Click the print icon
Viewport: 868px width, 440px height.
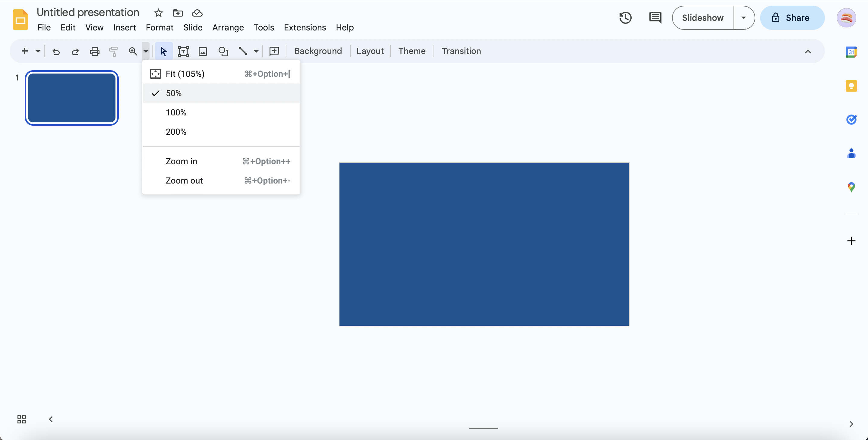pos(94,51)
